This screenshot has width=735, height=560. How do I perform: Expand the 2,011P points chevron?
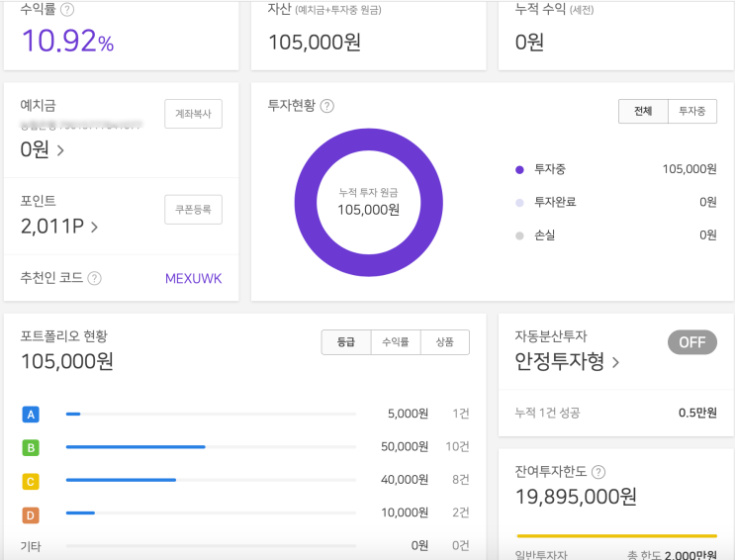point(94,228)
